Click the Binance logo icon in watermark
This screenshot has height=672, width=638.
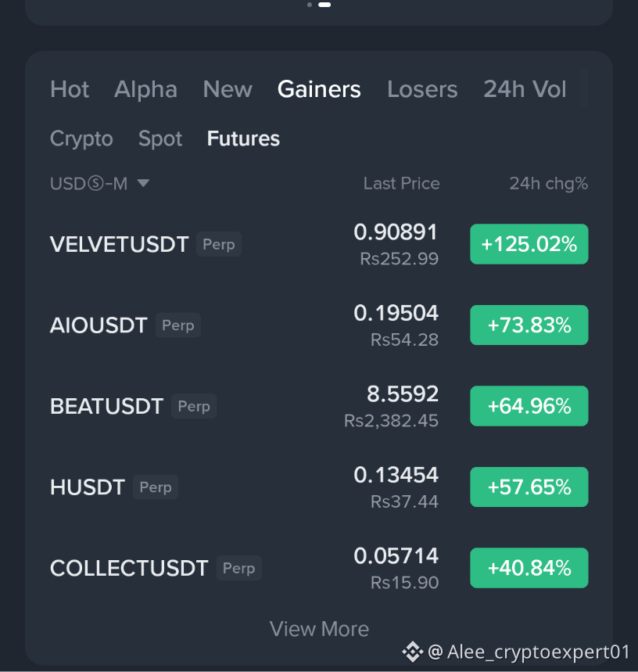pyautogui.click(x=412, y=652)
